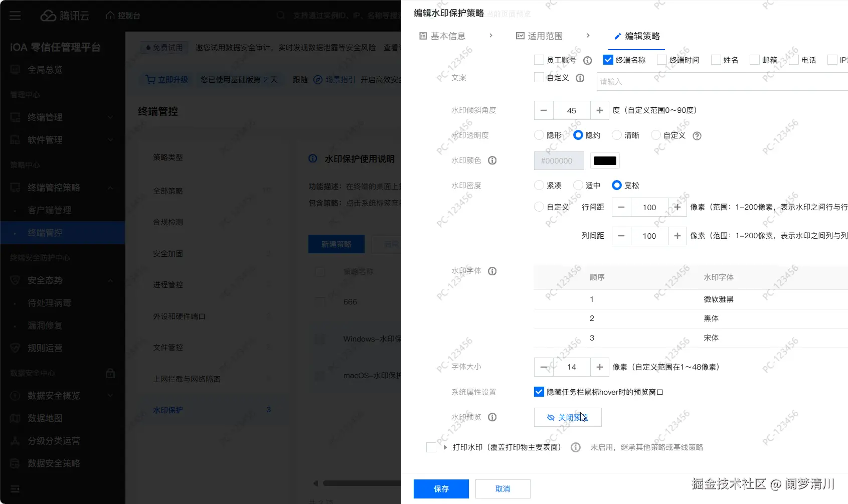Viewport: 848px width, 504px height.
Task: Check the 电话 checkbox
Action: tap(794, 60)
